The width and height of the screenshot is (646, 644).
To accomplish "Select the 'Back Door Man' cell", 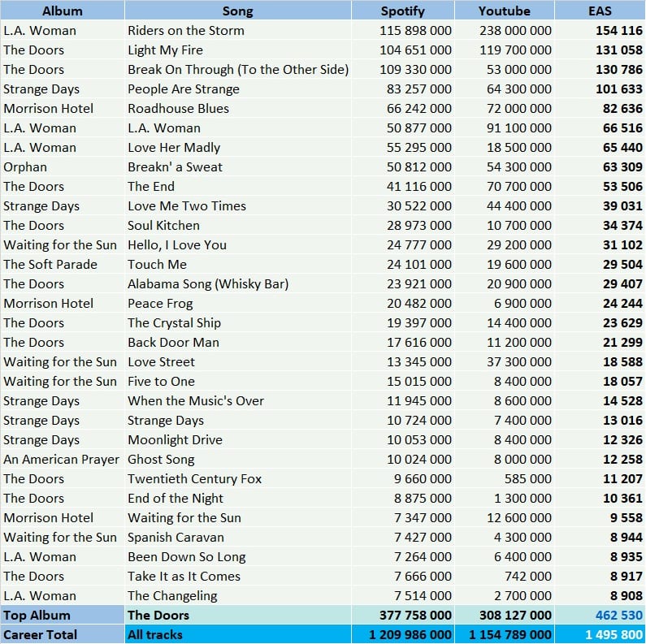I will tap(238, 342).
